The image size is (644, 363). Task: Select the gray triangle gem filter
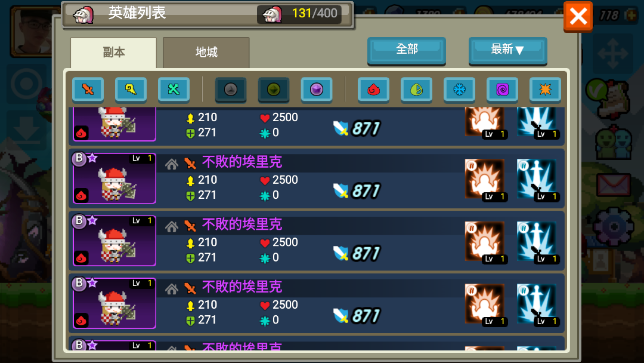[231, 89]
